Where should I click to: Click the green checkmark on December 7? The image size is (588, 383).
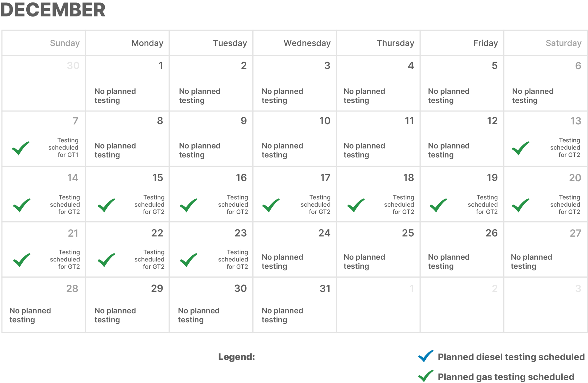coord(21,148)
